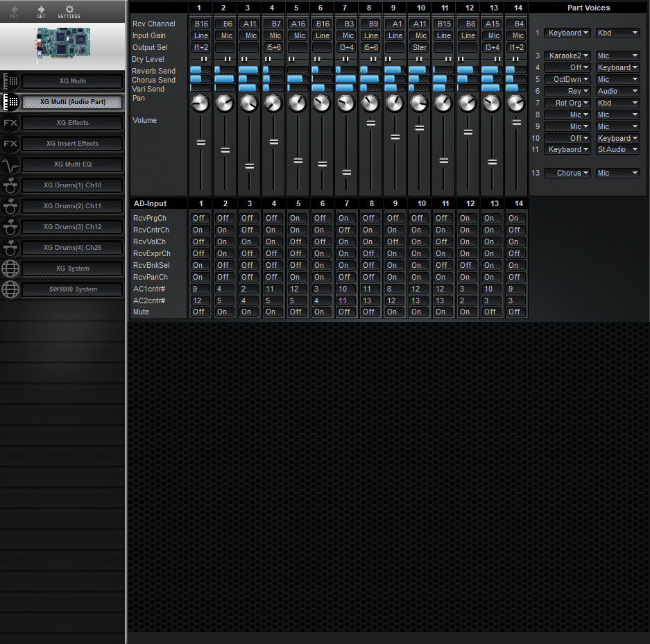Viewport: 650px width, 644px height.
Task: Click the Chorus Send bar of channel 7
Action: tap(346, 79)
